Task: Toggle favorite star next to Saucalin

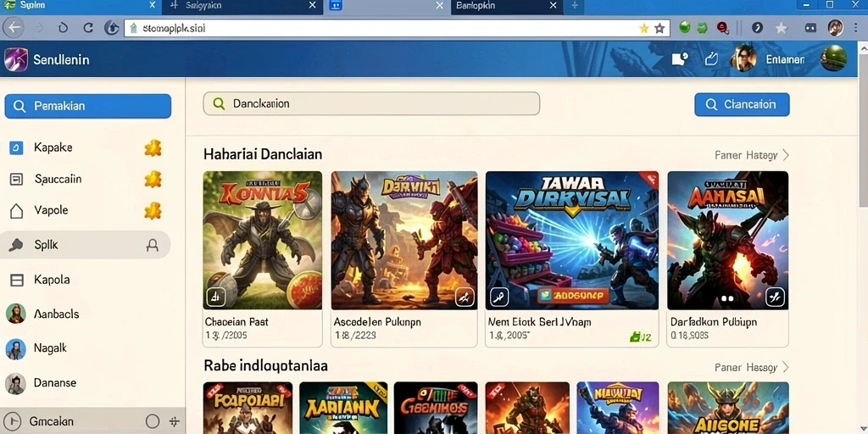Action: point(153,179)
